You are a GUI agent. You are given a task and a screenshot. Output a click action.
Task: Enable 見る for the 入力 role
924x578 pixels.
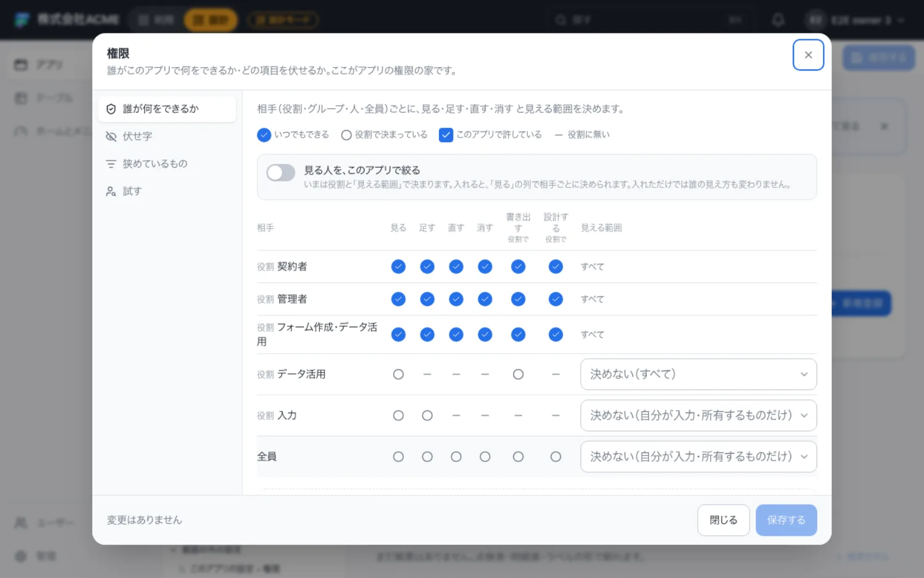[398, 416]
